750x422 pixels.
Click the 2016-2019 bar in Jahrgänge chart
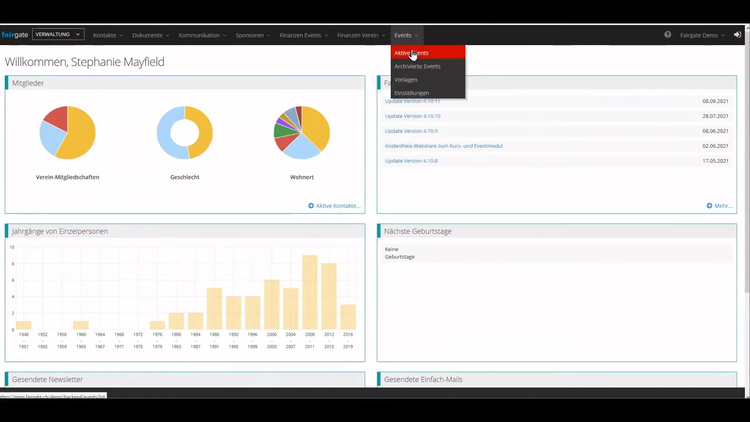point(348,317)
